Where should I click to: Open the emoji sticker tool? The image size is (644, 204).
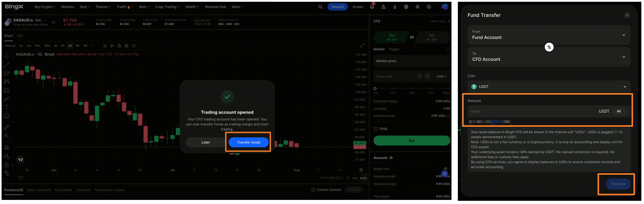(x=7, y=116)
